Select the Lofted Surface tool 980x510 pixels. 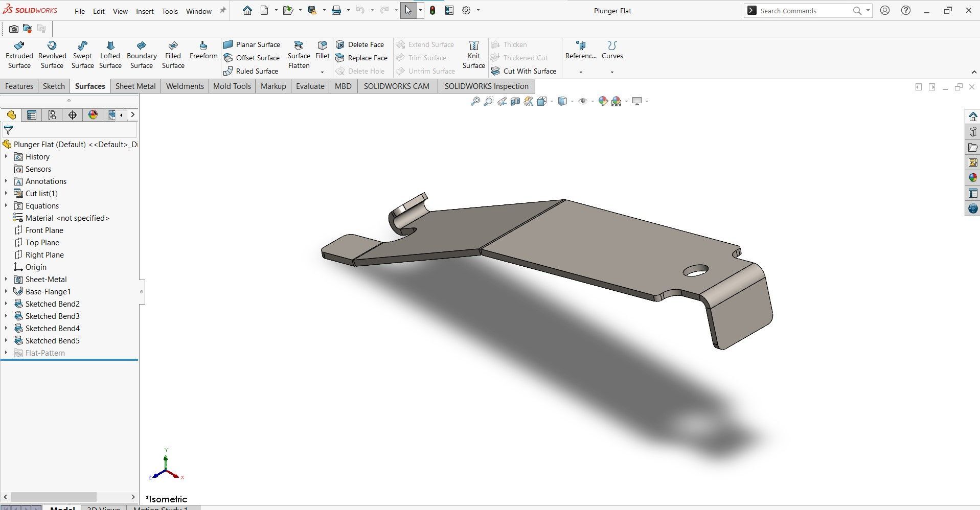110,55
